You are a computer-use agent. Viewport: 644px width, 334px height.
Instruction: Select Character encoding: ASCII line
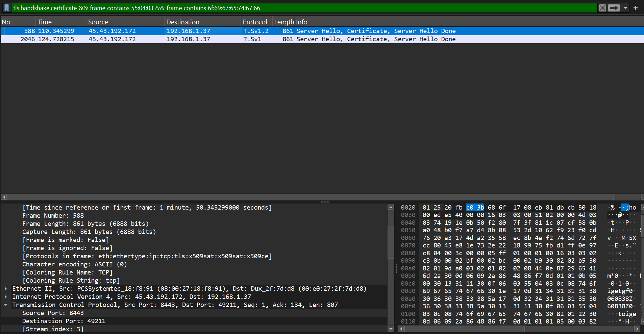[75, 264]
